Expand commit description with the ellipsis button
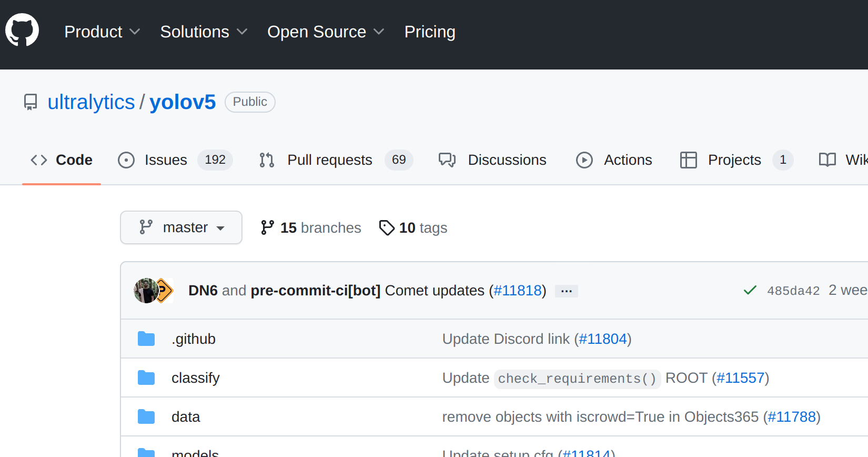 coord(567,291)
